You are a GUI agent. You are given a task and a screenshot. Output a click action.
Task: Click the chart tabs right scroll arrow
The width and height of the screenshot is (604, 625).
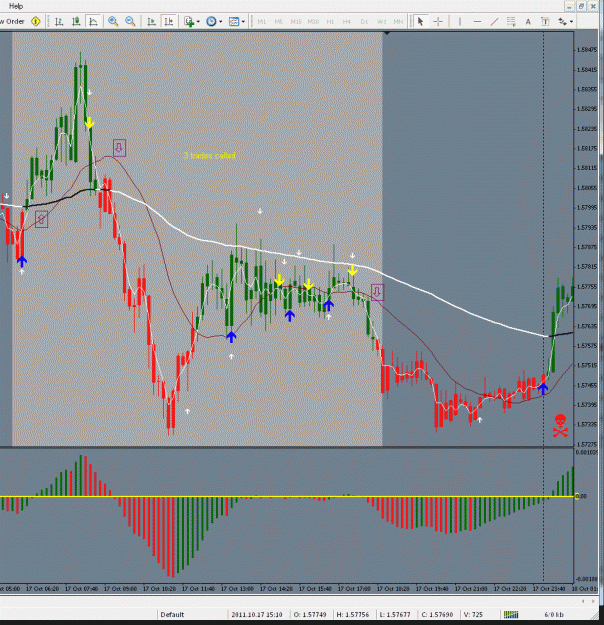click(x=593, y=601)
